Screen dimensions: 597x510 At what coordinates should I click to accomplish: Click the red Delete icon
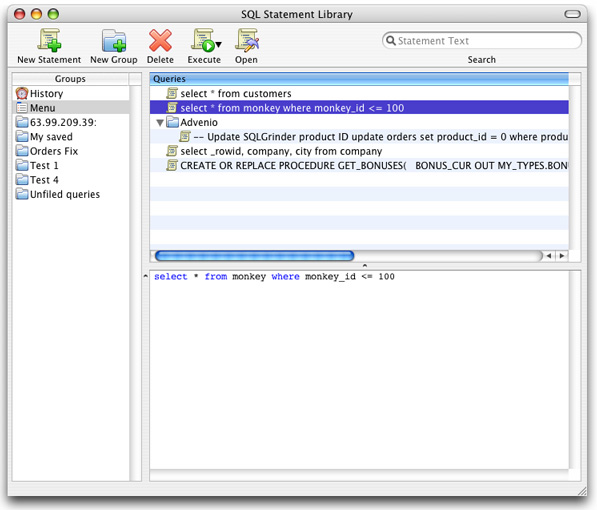160,40
